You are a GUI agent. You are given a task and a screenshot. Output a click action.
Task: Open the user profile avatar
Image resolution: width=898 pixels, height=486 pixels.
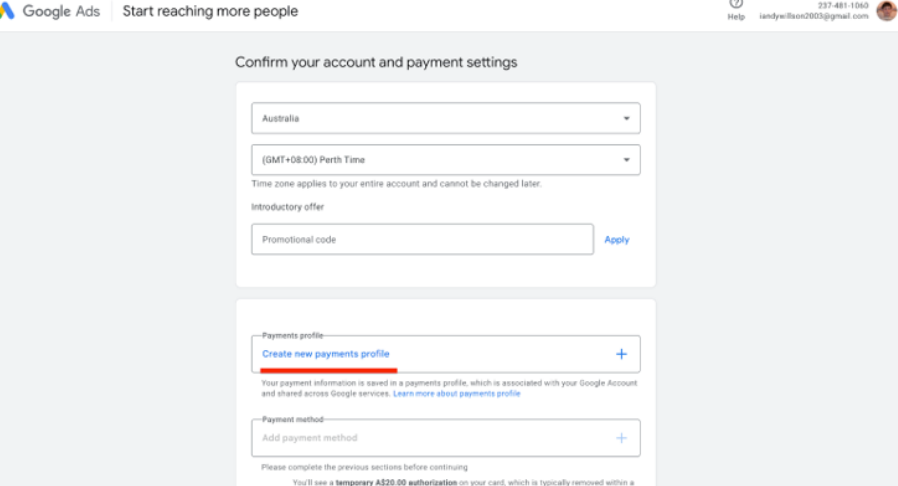[x=885, y=11]
